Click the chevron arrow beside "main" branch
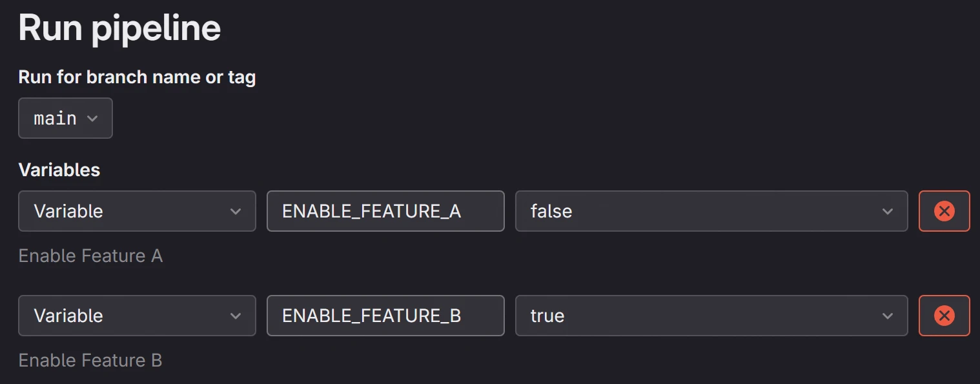Screen dimensions: 980x384 point(92,119)
